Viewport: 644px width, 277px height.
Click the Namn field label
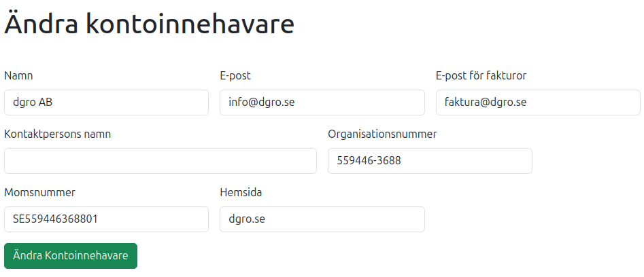pyautogui.click(x=18, y=75)
